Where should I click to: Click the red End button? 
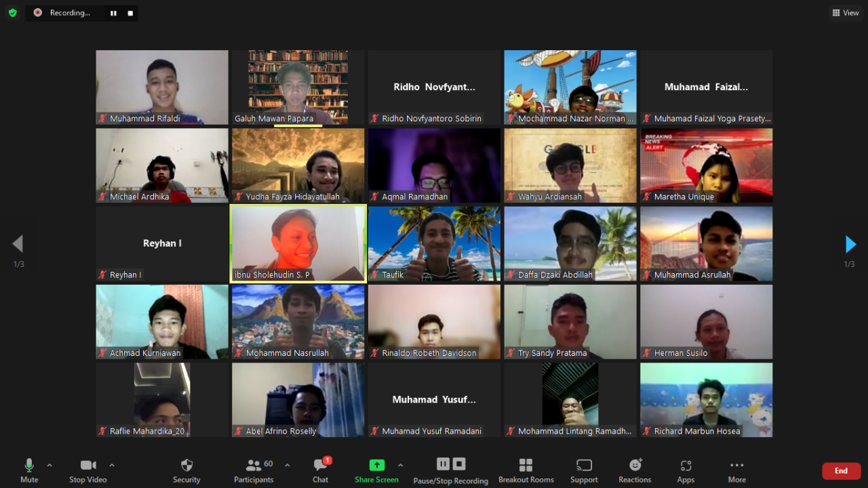841,471
